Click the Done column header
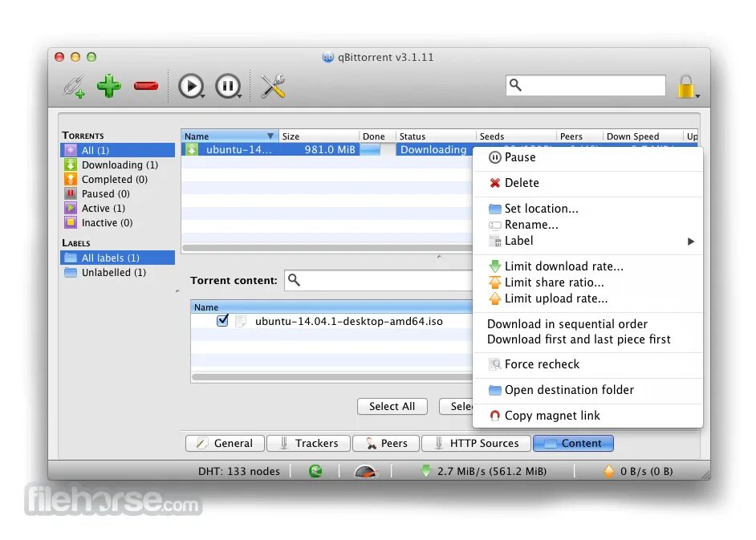This screenshot has height=540, width=756. tap(377, 136)
